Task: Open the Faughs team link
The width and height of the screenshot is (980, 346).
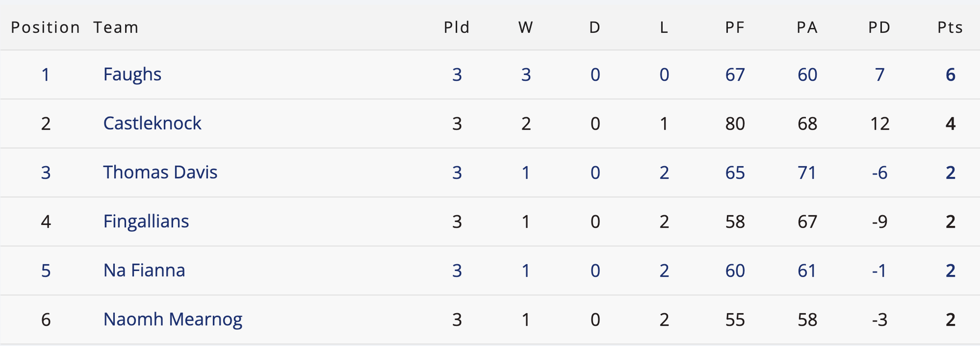Action: click(132, 75)
